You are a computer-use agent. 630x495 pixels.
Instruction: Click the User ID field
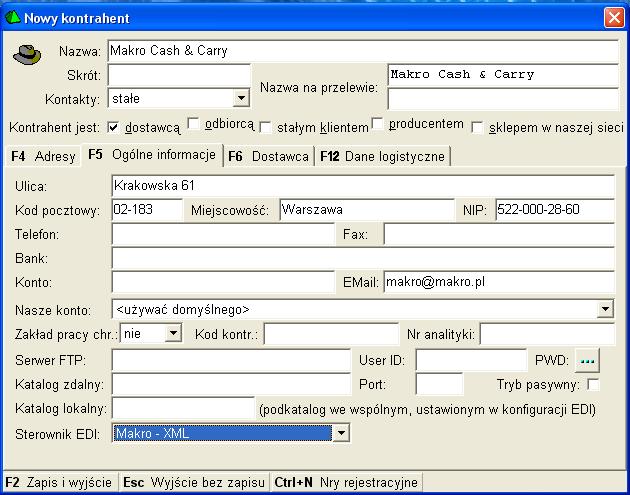click(x=471, y=360)
